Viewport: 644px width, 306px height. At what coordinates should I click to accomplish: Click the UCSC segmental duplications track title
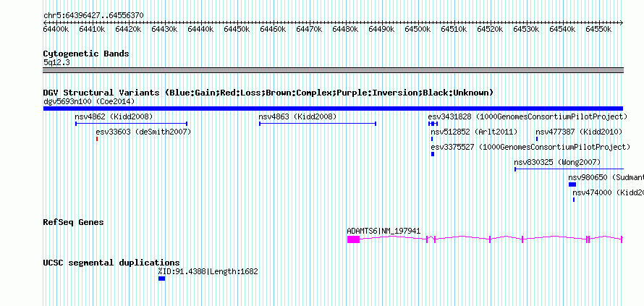pyautogui.click(x=111, y=263)
